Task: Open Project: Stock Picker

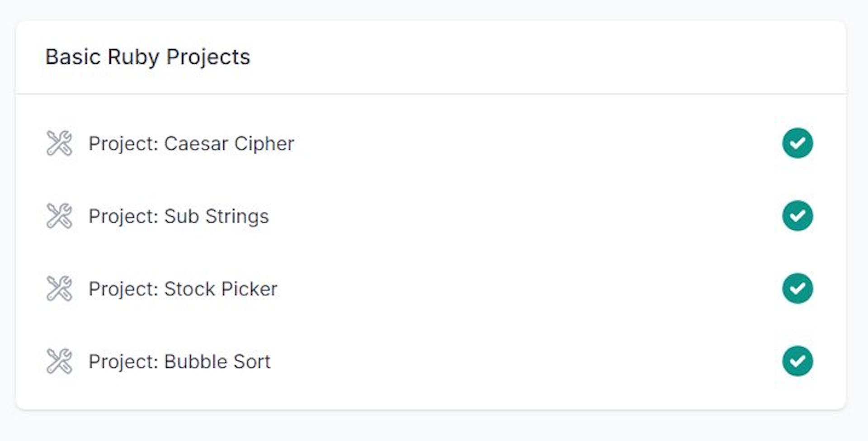Action: (183, 288)
